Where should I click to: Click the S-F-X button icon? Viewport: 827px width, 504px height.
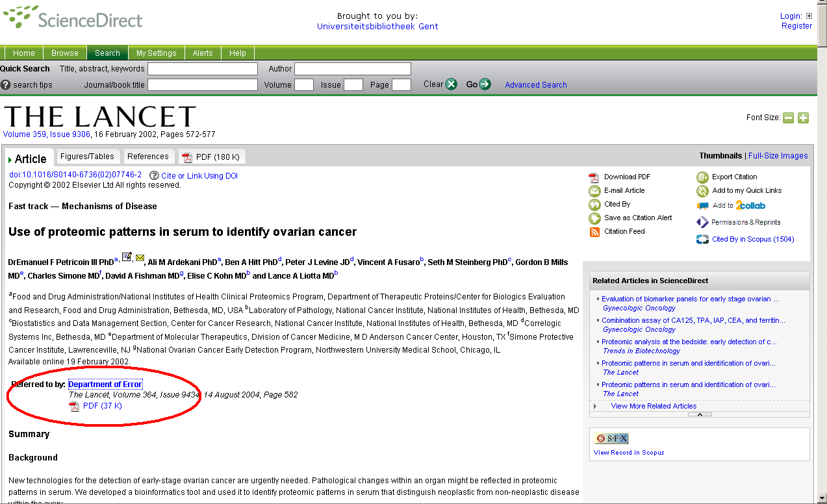click(x=611, y=438)
